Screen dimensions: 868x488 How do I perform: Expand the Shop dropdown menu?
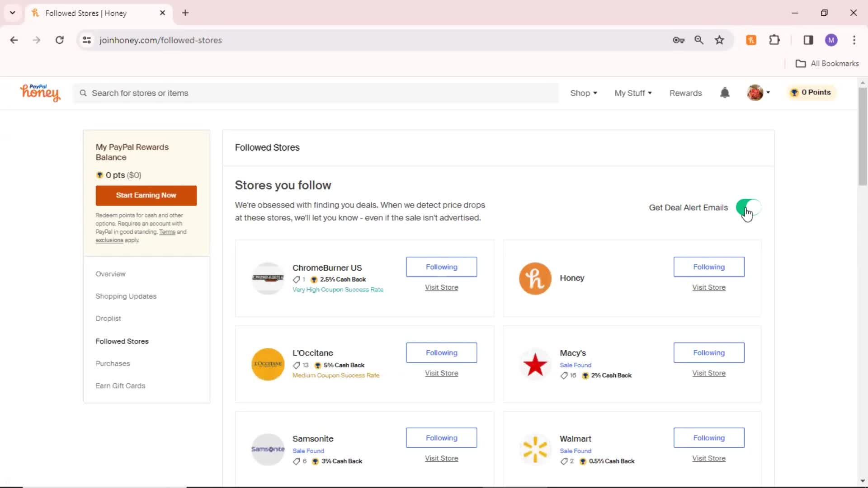tap(584, 92)
